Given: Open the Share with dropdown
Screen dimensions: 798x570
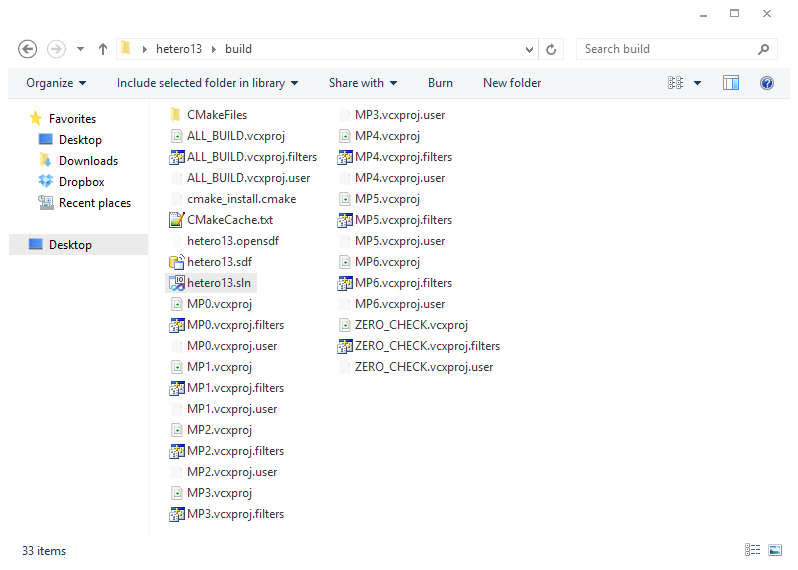Looking at the screenshot, I should point(363,83).
